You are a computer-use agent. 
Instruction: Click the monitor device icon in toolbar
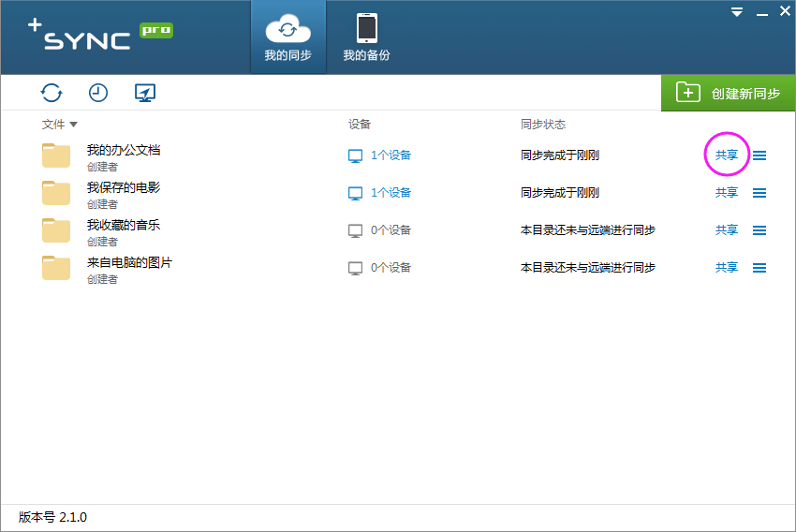144,93
